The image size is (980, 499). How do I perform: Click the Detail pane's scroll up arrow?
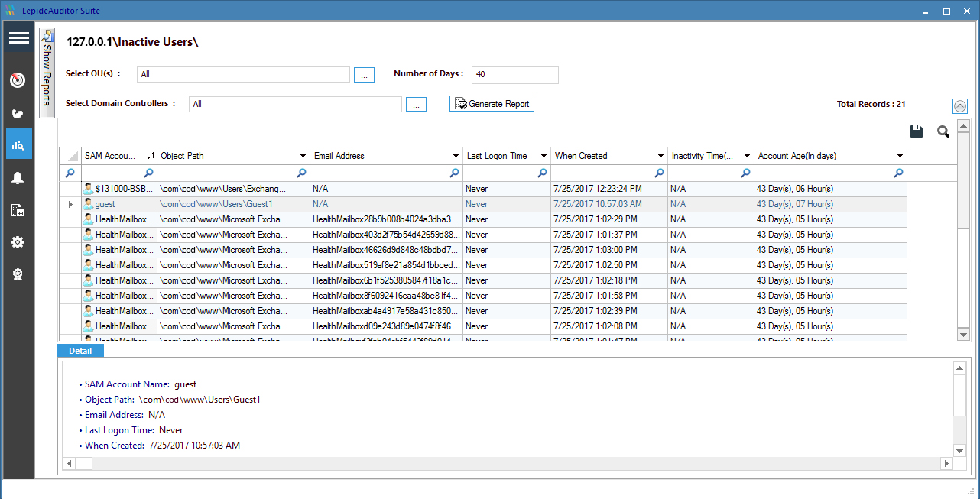tap(959, 369)
